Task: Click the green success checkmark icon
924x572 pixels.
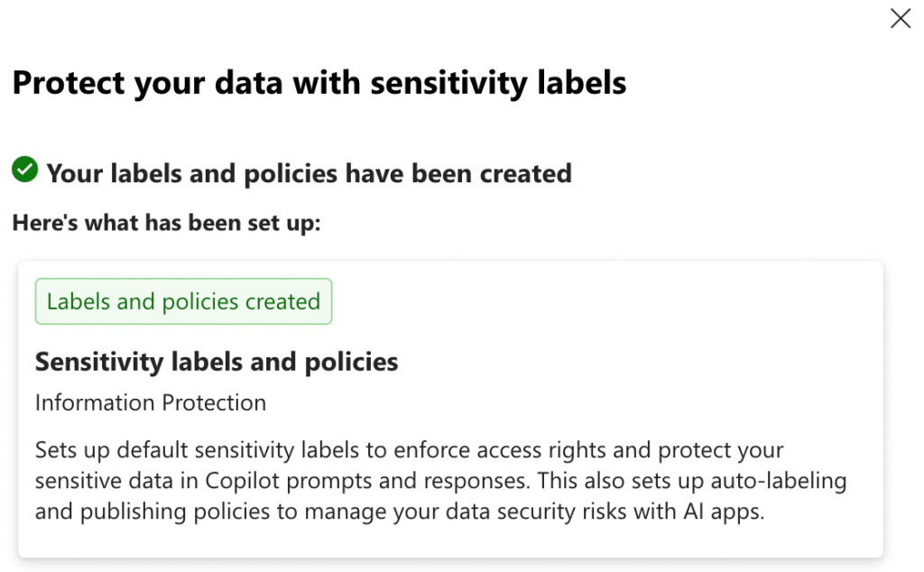Action: click(x=24, y=169)
